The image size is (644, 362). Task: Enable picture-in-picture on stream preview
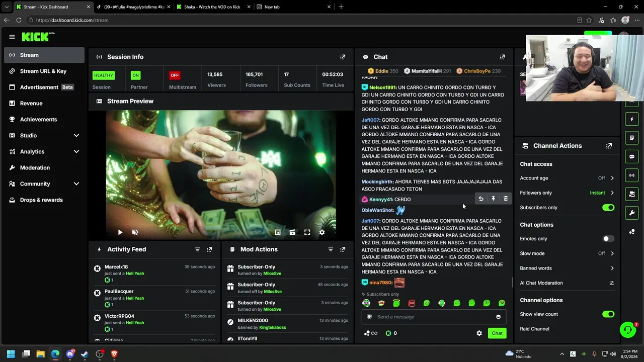pos(277,232)
